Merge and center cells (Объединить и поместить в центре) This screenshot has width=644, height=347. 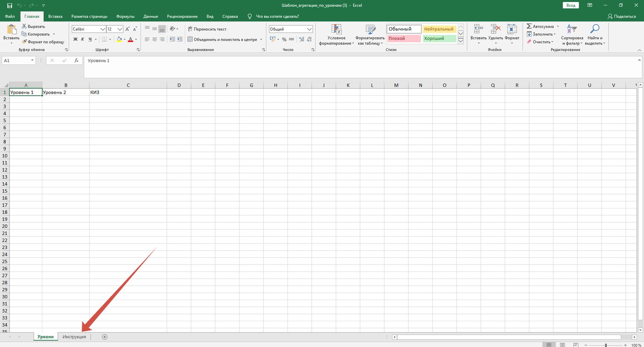[225, 40]
